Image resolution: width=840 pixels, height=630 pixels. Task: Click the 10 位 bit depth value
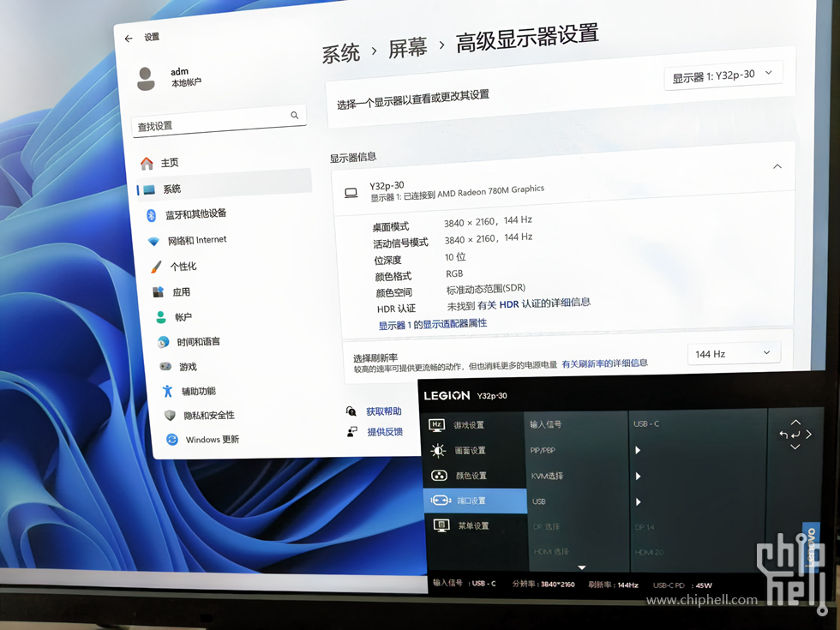[455, 257]
